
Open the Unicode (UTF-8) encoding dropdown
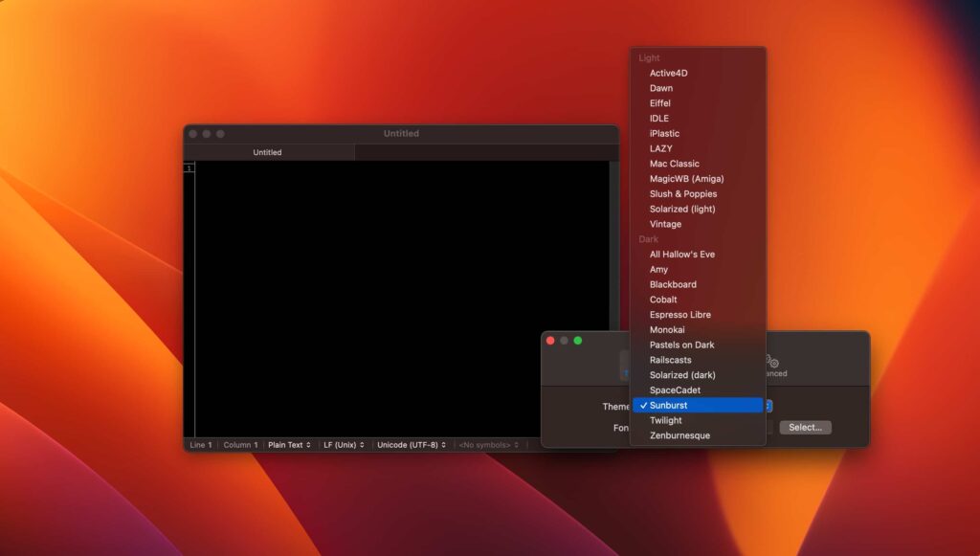410,444
